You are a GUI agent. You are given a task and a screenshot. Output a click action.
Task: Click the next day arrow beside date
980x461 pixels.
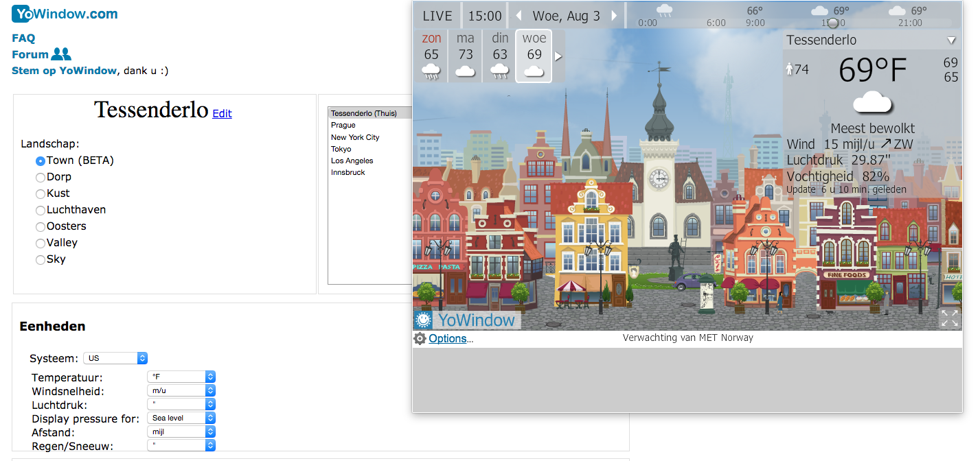[x=614, y=16]
